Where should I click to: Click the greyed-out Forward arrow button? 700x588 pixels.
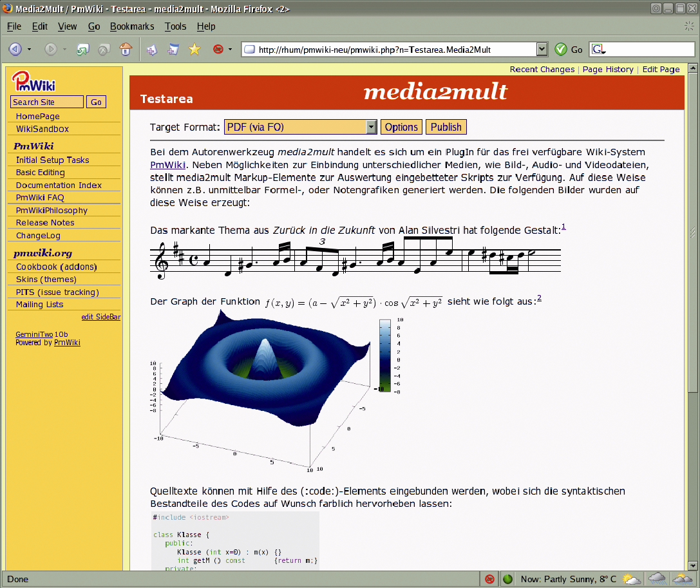click(x=50, y=49)
